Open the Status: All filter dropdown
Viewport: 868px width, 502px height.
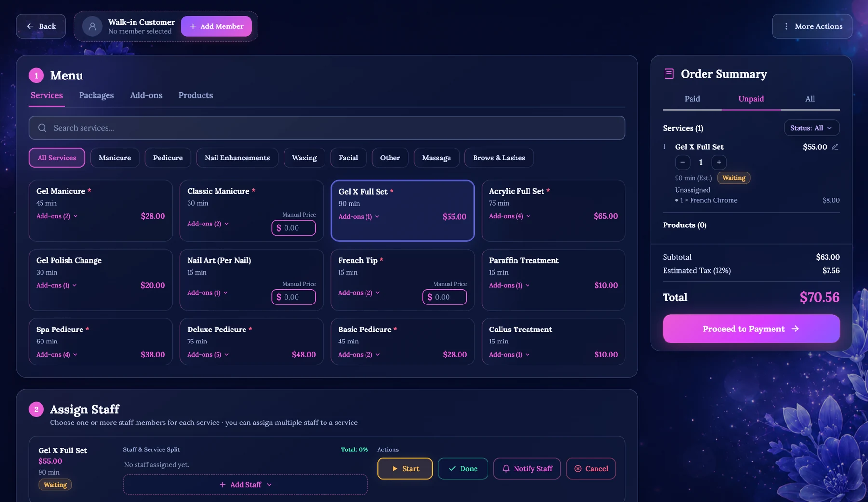[811, 128]
